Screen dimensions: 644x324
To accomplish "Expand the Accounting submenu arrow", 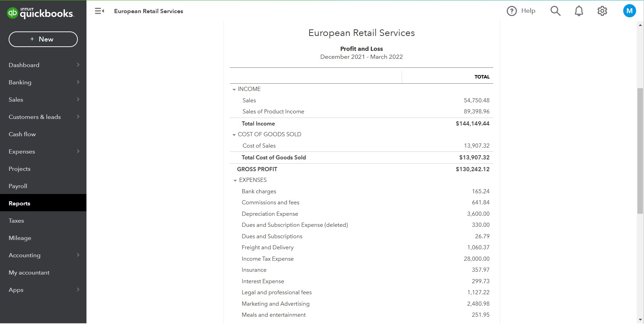I will coord(78,255).
